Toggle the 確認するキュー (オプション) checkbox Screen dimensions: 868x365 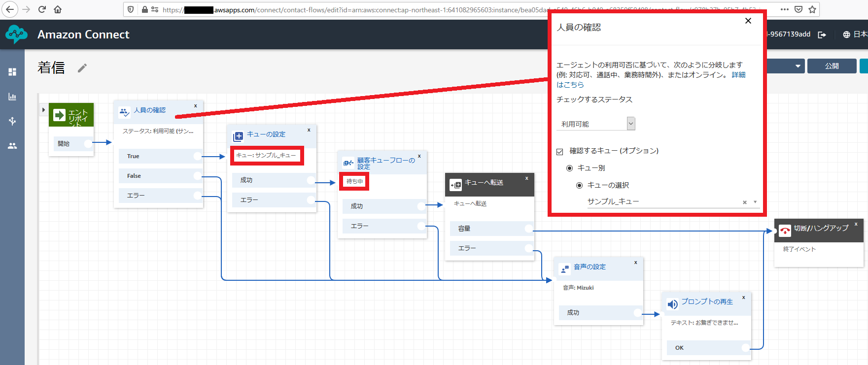559,152
